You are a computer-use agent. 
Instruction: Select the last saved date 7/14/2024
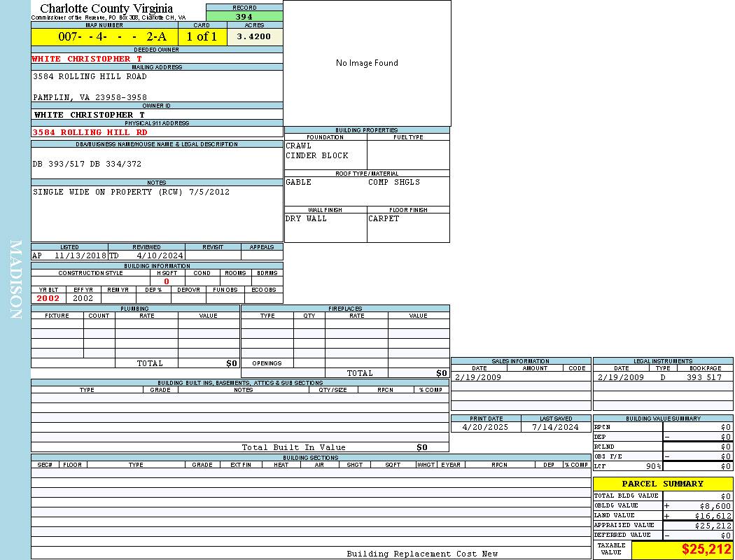pos(555,427)
